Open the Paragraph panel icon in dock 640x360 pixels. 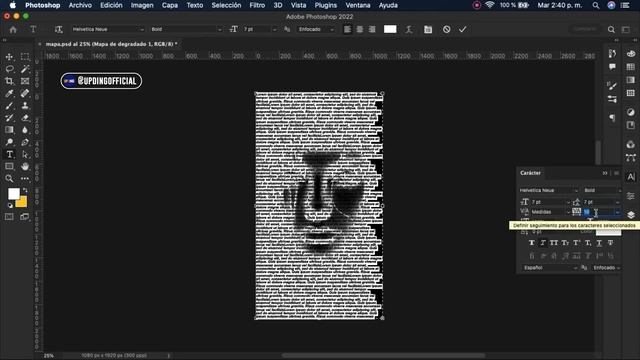612,118
